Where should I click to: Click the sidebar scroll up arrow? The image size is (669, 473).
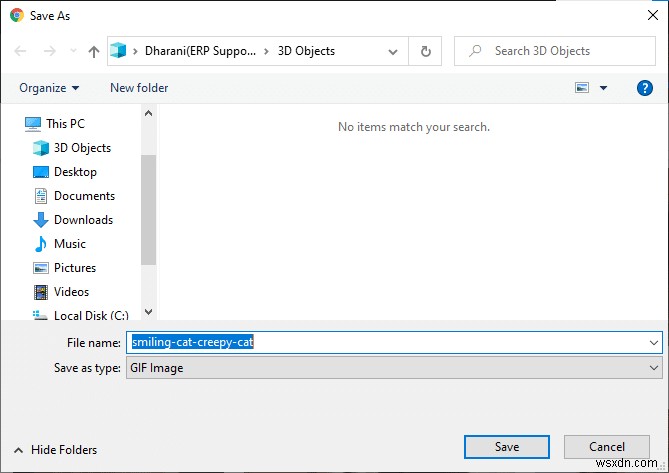pos(148,113)
